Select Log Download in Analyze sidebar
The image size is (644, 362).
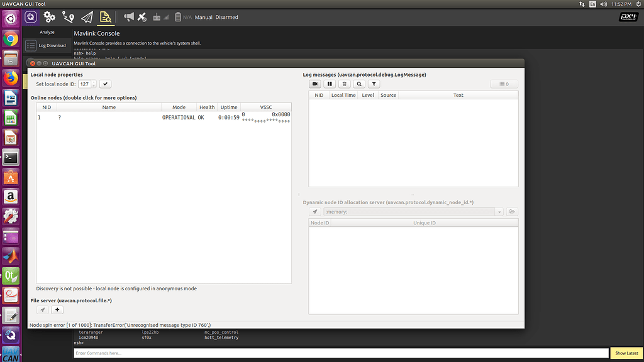point(47,45)
